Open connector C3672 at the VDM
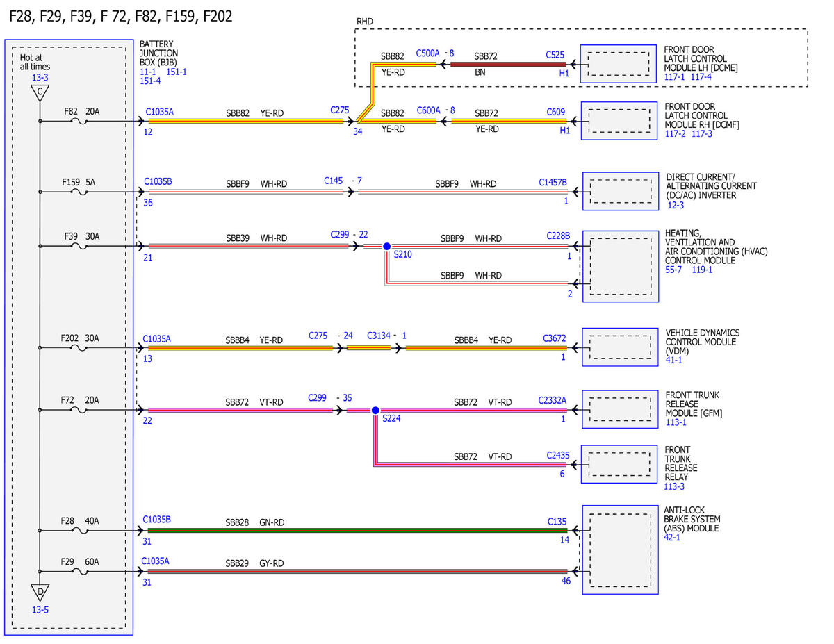The width and height of the screenshot is (834, 644). pos(555,338)
